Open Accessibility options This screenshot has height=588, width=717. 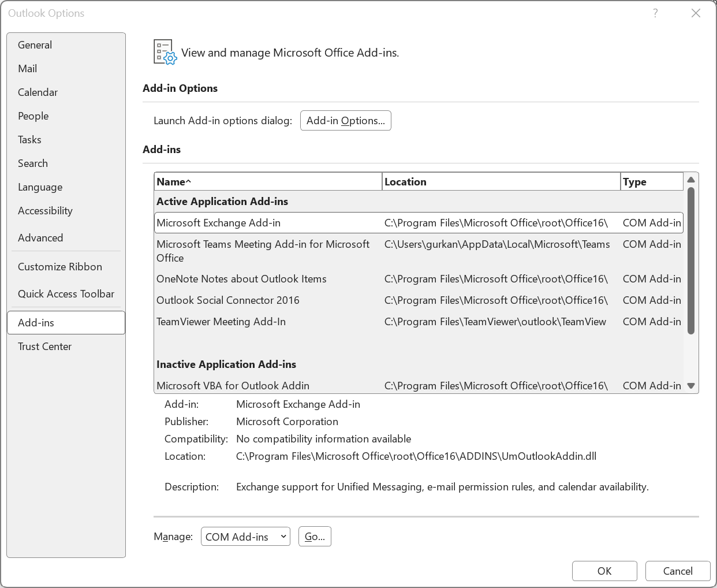[66, 211]
